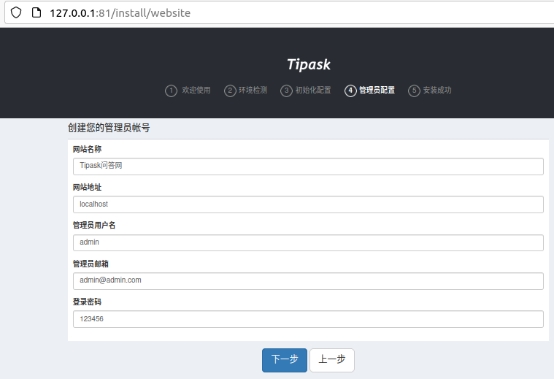
Task: Click the heading 创建您的管理员帐号
Action: tap(109, 128)
